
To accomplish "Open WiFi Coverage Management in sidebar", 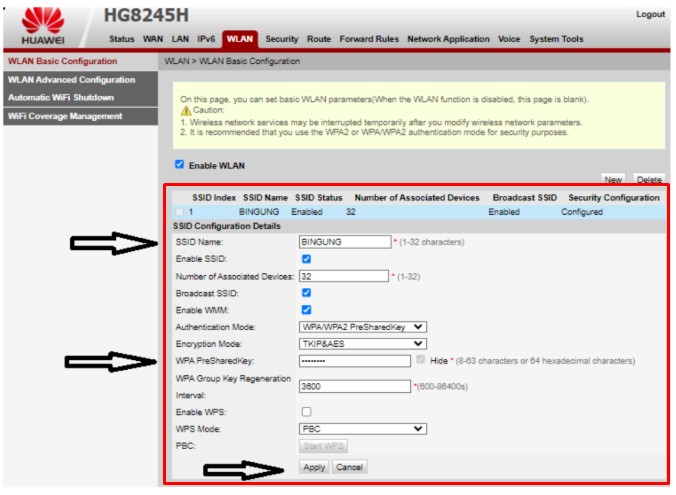I will click(81, 116).
